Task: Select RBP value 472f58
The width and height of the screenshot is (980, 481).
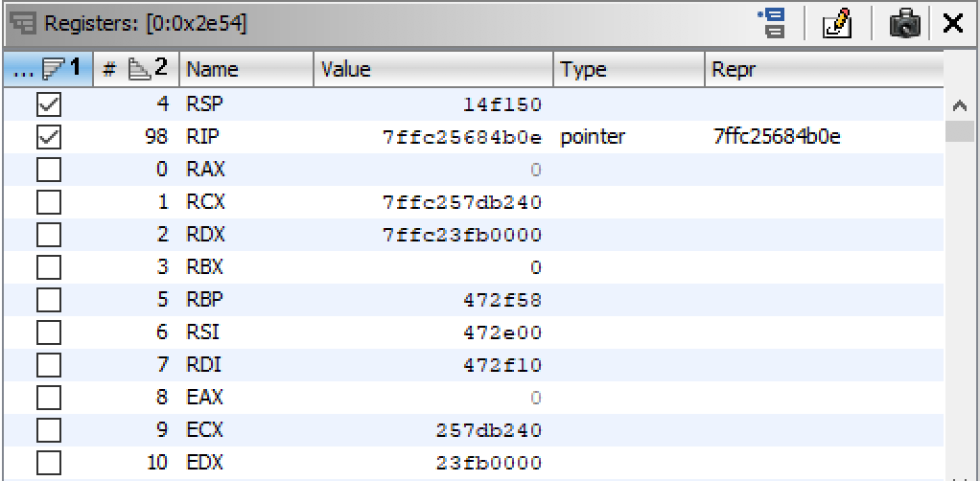Action: pyautogui.click(x=502, y=300)
